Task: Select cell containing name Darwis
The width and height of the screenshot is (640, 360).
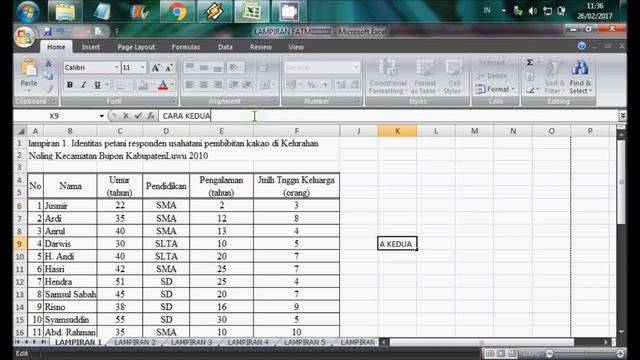Action: click(70, 244)
